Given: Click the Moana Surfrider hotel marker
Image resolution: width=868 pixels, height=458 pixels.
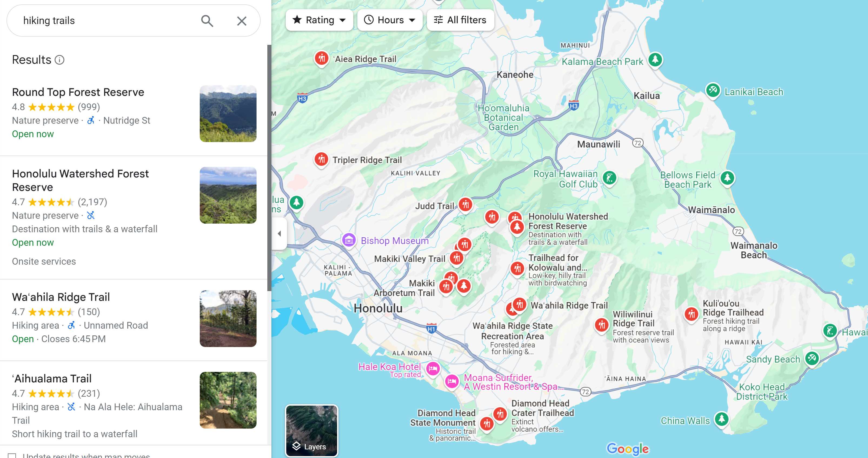Looking at the screenshot, I should (x=451, y=382).
